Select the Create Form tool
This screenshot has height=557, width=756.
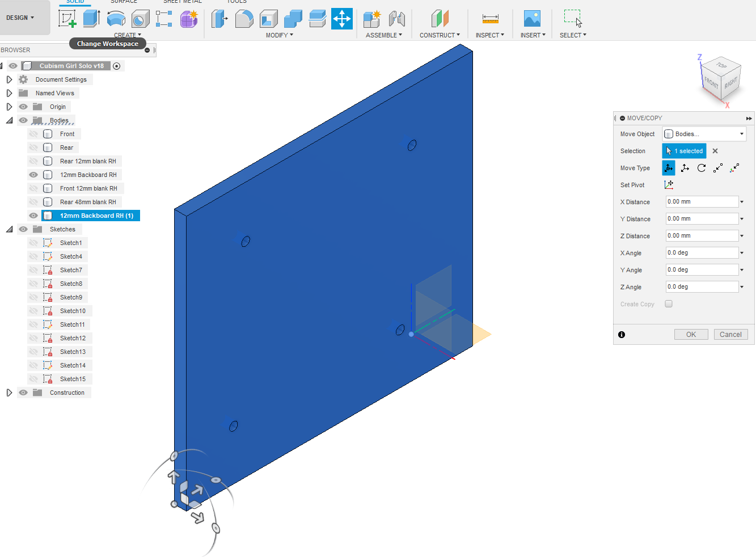tap(189, 19)
